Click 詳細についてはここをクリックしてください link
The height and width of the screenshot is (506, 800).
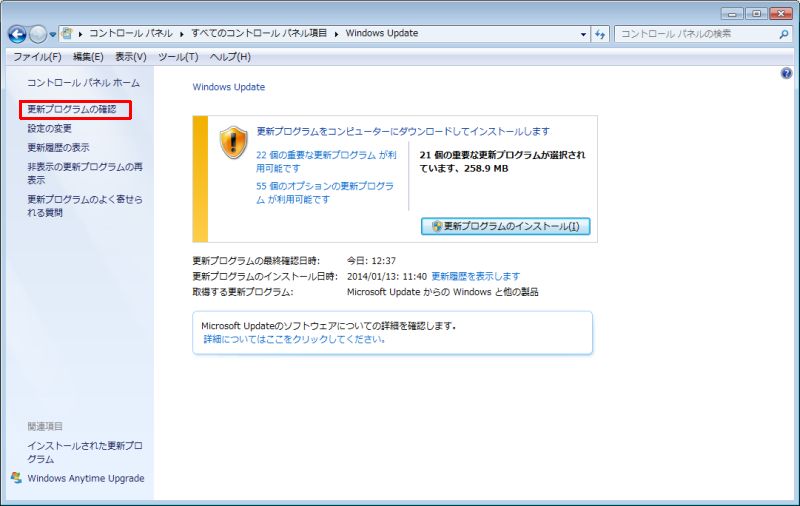coord(294,339)
